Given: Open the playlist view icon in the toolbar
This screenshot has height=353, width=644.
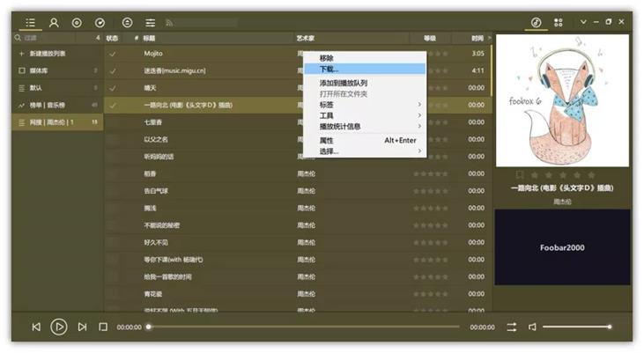Looking at the screenshot, I should pos(30,22).
